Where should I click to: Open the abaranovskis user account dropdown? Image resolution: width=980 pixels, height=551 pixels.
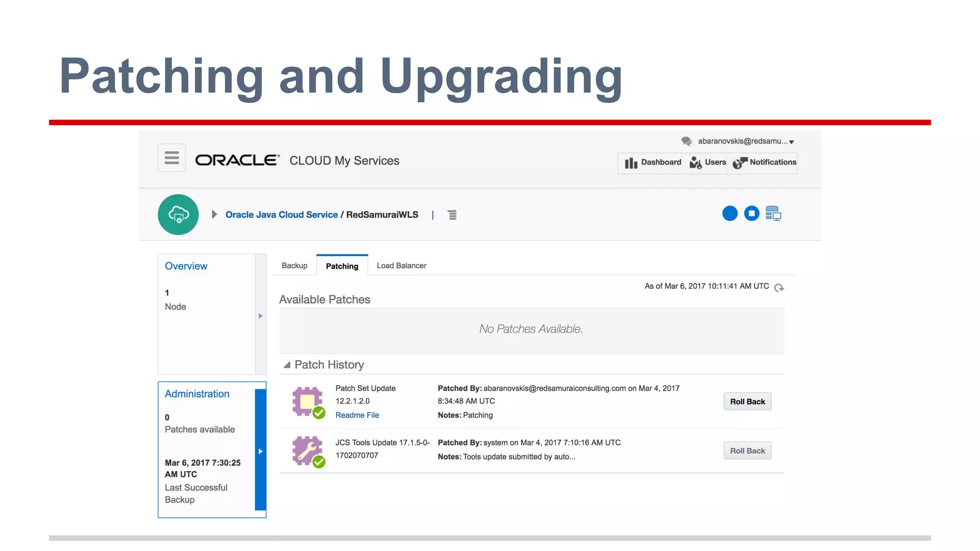pos(746,141)
